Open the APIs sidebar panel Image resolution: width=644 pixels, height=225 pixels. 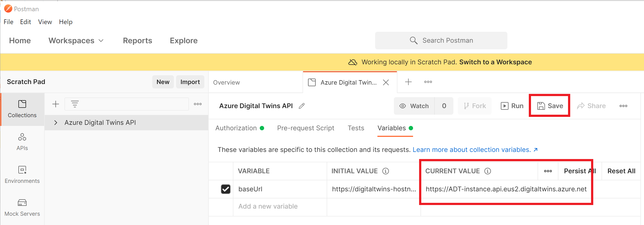[x=22, y=142]
